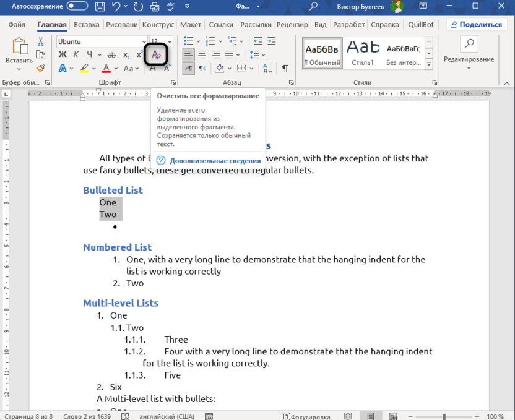Viewport: 515px width, 420px height.
Task: Open the Редактирование dropdown menu
Action: pyautogui.click(x=469, y=59)
